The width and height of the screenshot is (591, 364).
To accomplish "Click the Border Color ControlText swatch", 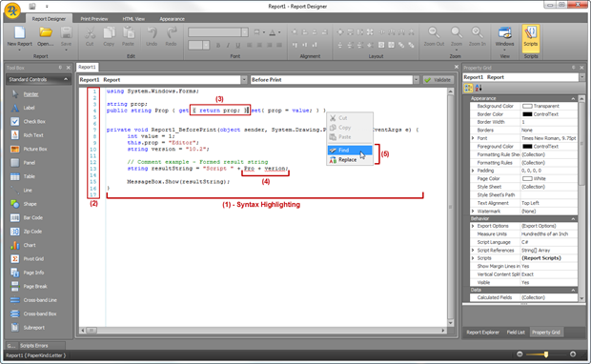I will 527,114.
